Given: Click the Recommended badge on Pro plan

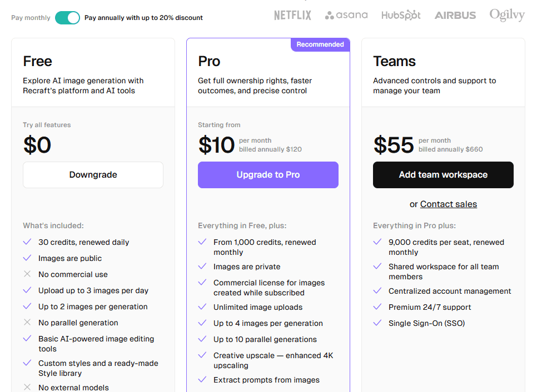Looking at the screenshot, I should 320,44.
